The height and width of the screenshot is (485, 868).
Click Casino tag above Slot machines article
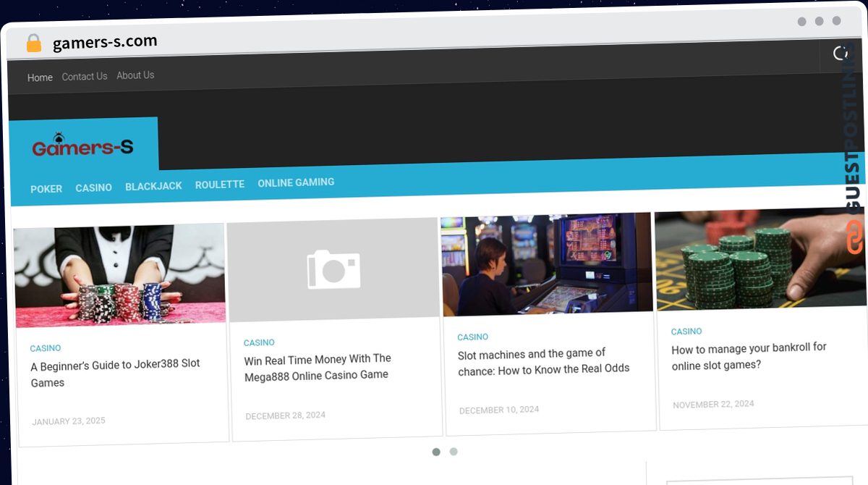tap(473, 337)
